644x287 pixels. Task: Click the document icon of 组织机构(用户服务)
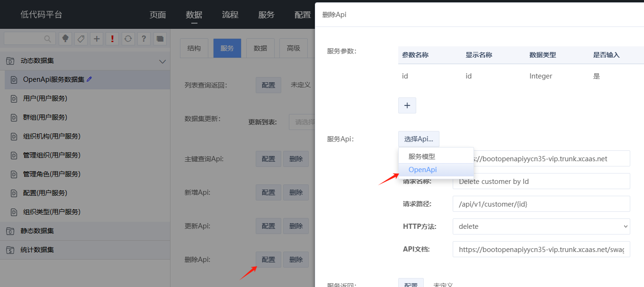click(14, 137)
